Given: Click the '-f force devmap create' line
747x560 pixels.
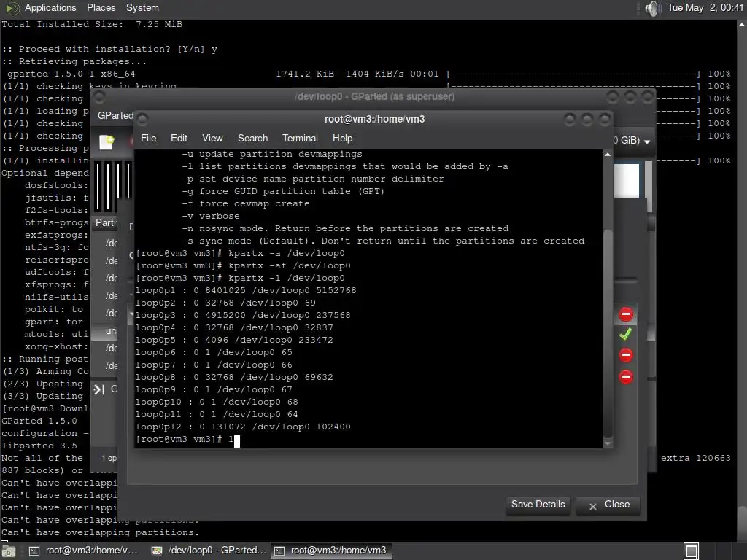Looking at the screenshot, I should [245, 204].
